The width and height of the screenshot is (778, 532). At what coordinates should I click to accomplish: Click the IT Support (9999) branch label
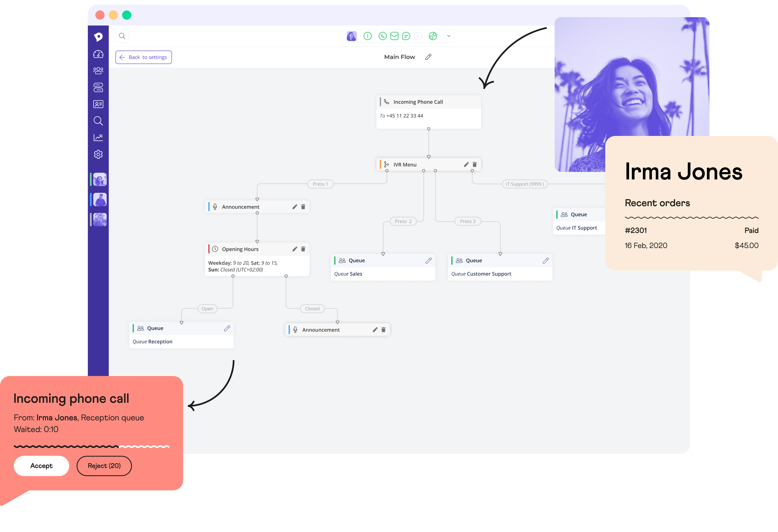click(525, 184)
